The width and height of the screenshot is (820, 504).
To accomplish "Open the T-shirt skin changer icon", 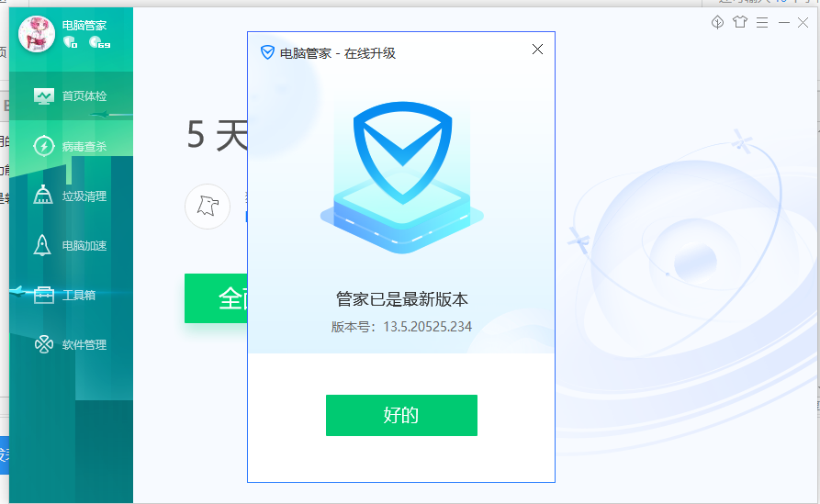I will 740,22.
